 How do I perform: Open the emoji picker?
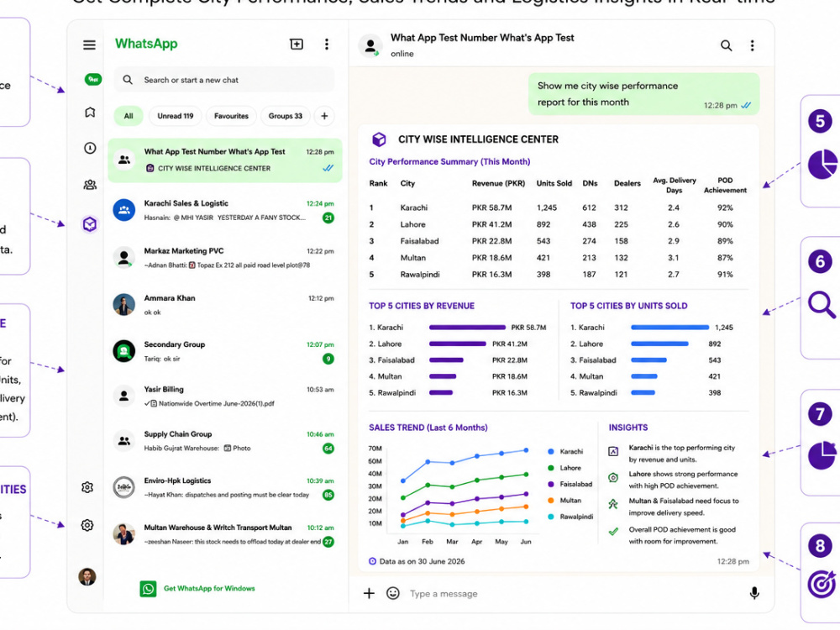(x=393, y=593)
